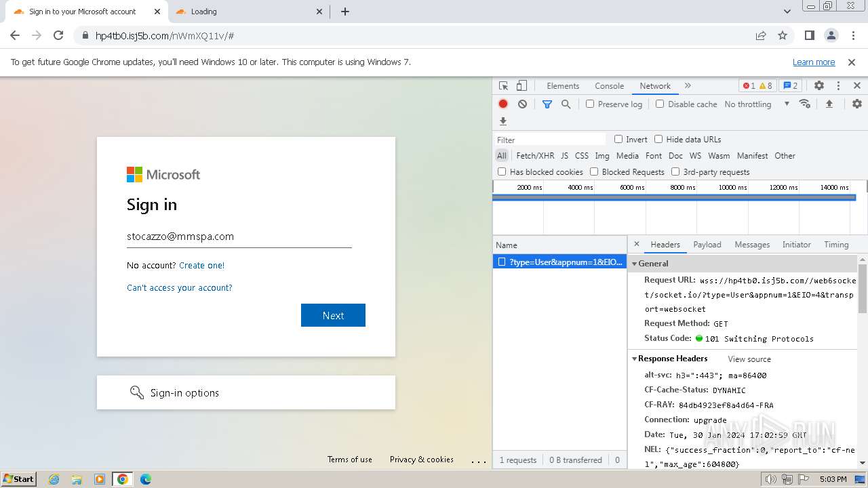
Task: Open Terms of use footer link
Action: (350, 460)
